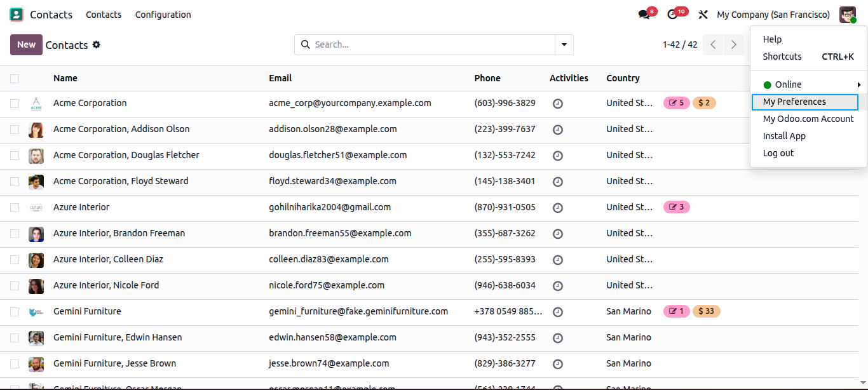This screenshot has width=868, height=390.
Task: Open the activities clock icon in top bar
Action: click(673, 14)
